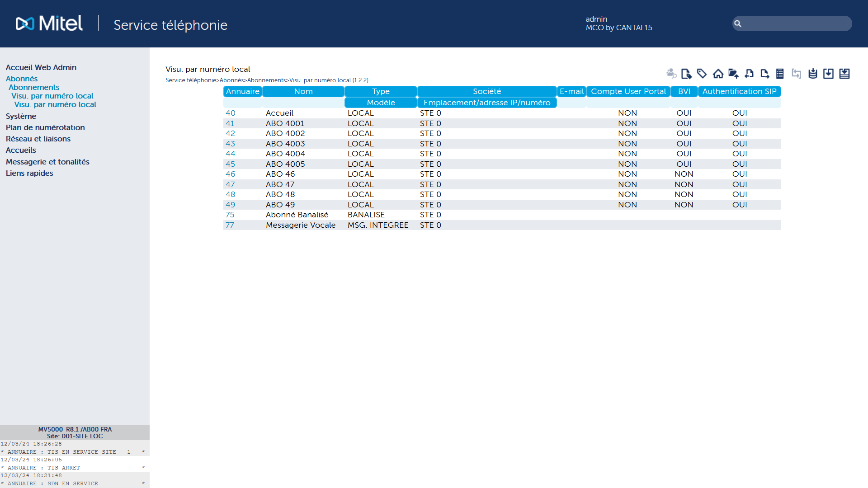Open subscriber number 41
The image size is (868, 488).
(230, 123)
